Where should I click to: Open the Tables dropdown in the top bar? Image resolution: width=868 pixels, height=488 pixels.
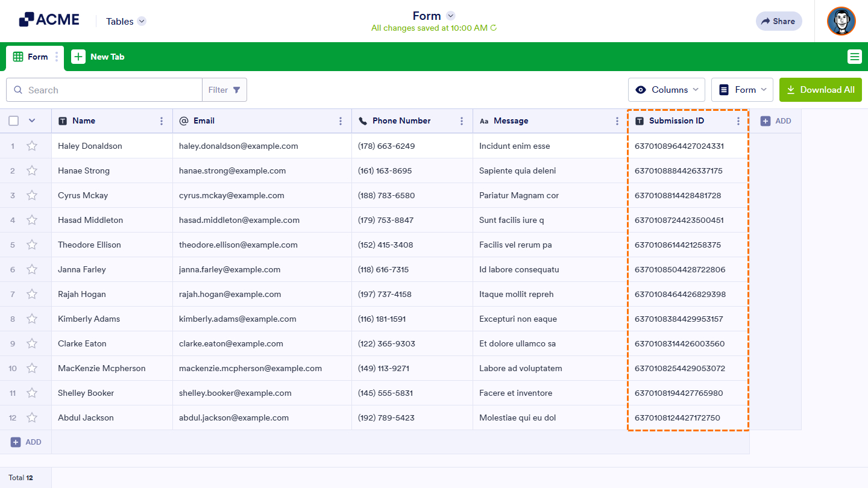pos(125,20)
